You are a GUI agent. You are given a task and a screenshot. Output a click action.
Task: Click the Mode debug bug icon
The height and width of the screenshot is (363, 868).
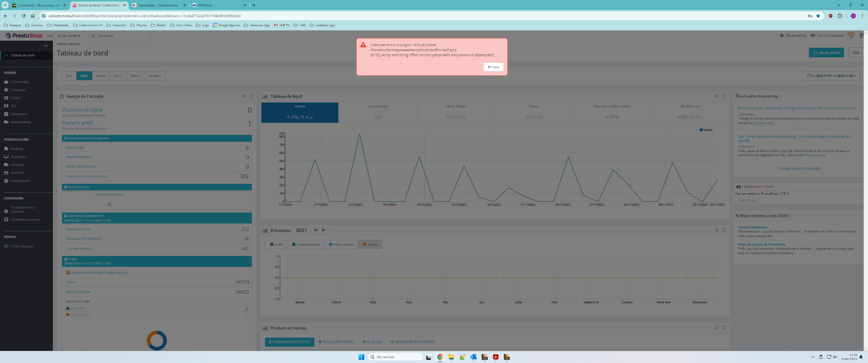coord(782,35)
